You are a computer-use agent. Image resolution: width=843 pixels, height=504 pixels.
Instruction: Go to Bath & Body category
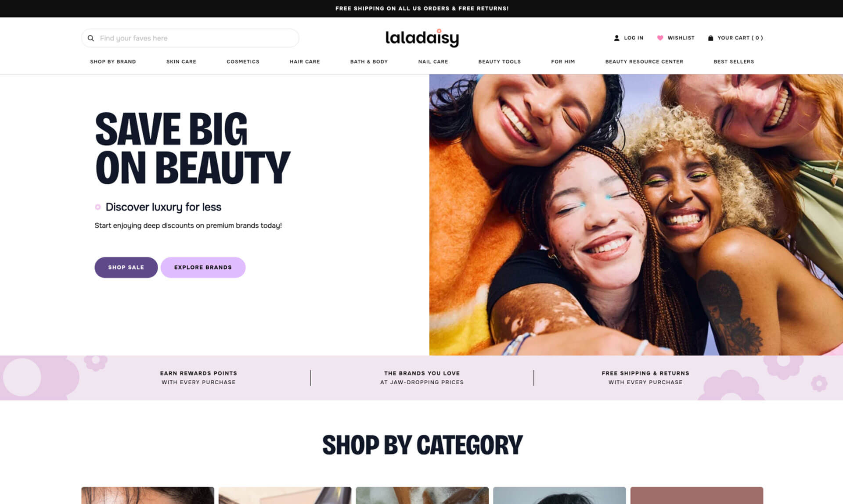(369, 62)
